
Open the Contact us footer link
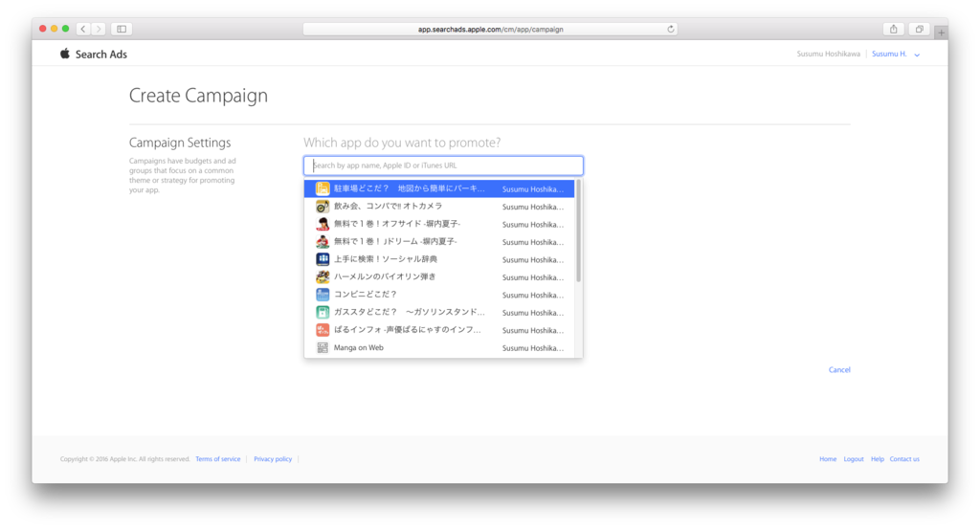(904, 459)
